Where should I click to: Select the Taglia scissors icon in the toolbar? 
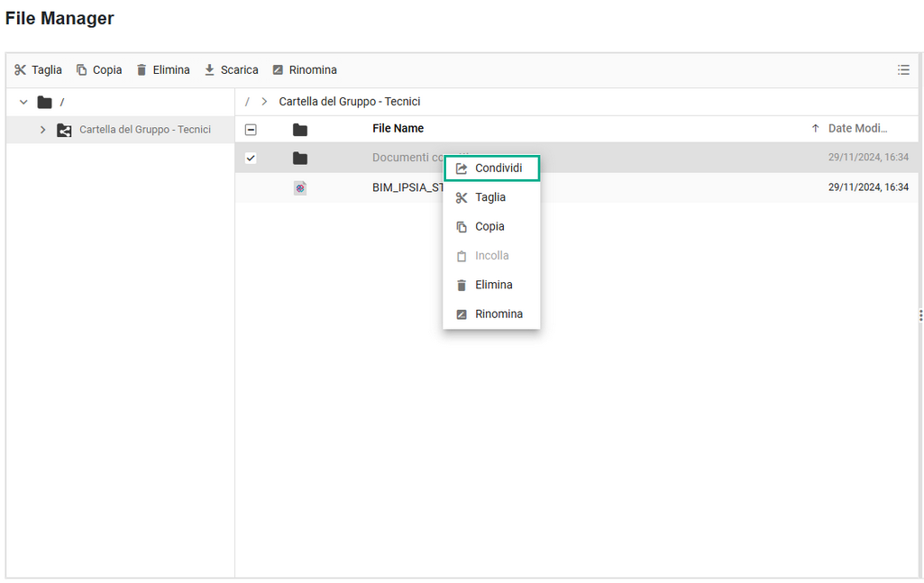coord(20,69)
